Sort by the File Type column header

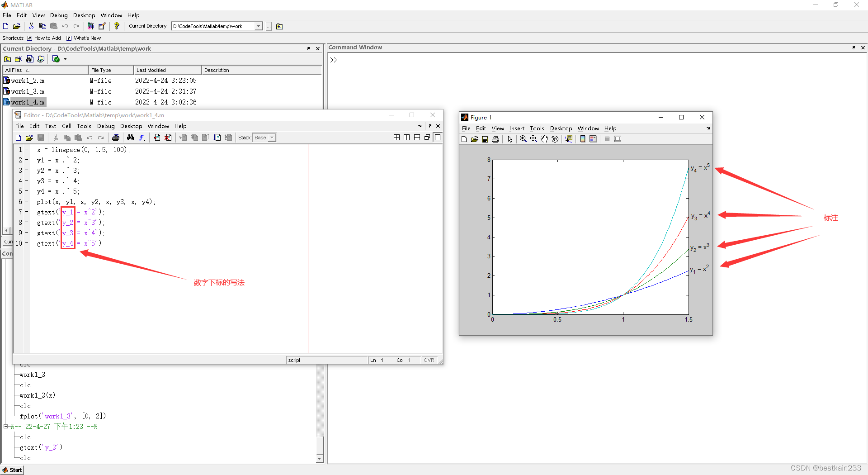(111, 70)
